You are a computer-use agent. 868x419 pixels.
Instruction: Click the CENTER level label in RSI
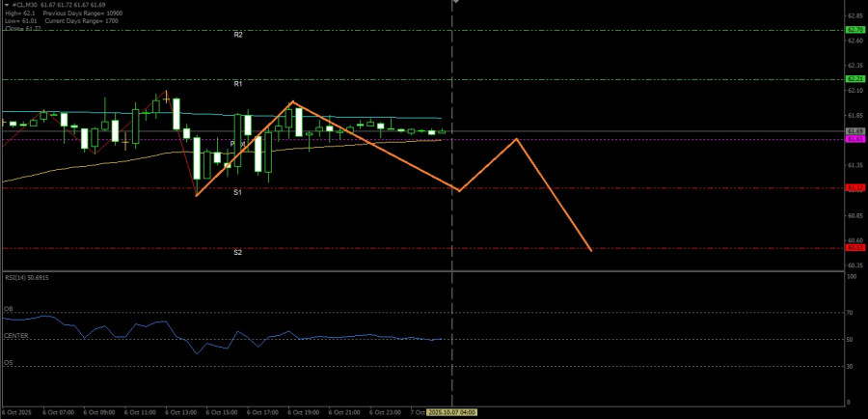[x=16, y=336]
